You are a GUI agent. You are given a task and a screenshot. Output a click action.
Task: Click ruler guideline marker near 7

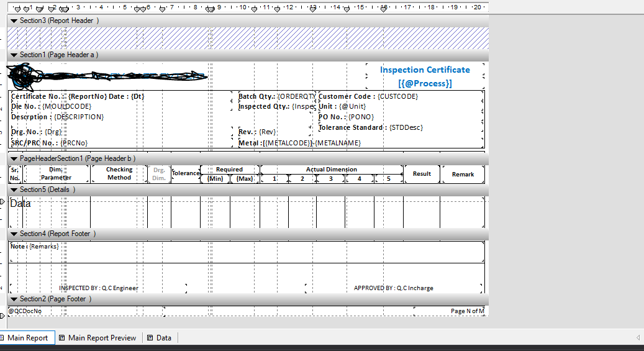pos(163,9)
